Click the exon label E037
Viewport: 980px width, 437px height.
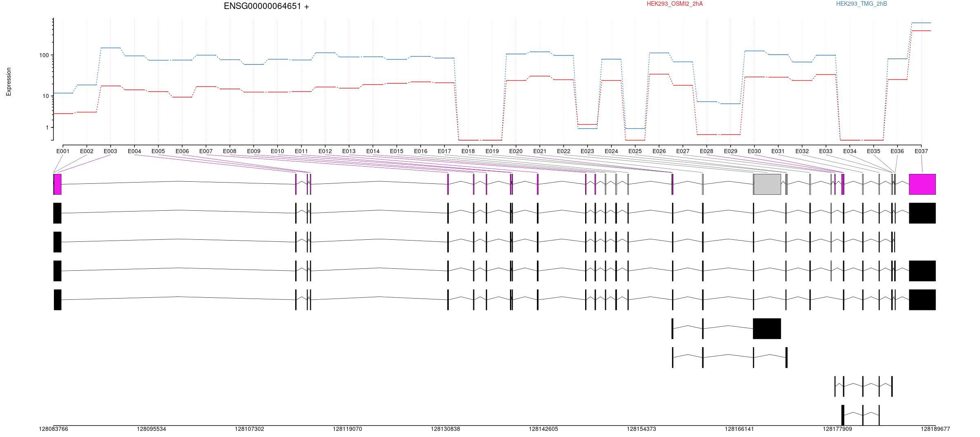point(921,151)
